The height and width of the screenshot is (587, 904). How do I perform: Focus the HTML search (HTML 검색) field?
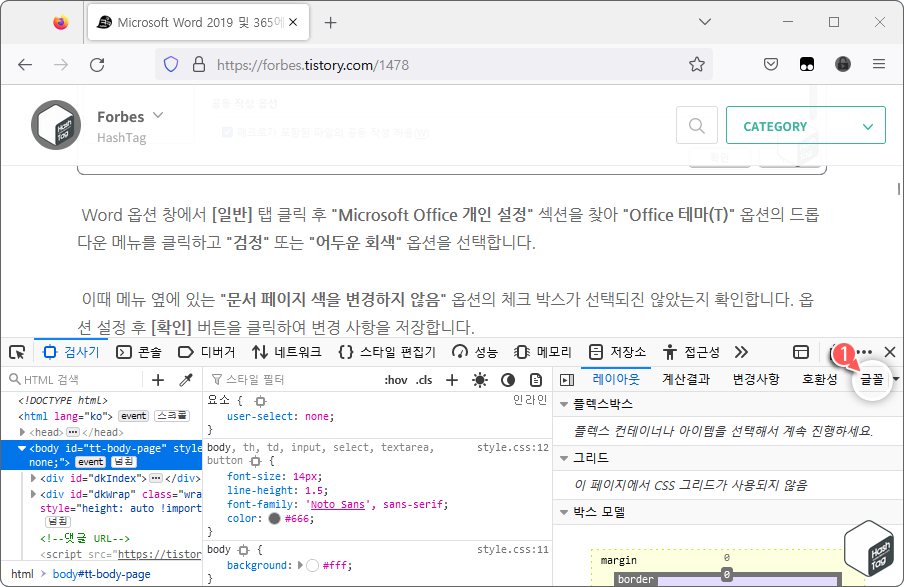pos(74,380)
